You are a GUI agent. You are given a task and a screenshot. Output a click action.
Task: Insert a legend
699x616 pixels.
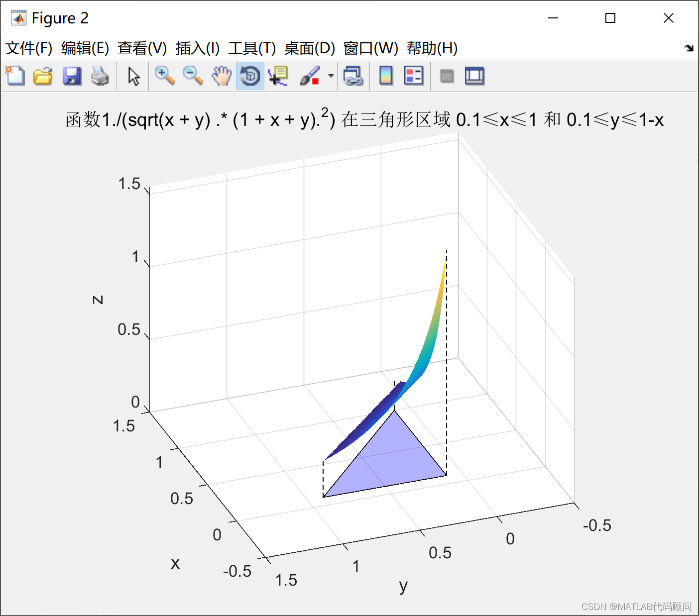click(414, 76)
